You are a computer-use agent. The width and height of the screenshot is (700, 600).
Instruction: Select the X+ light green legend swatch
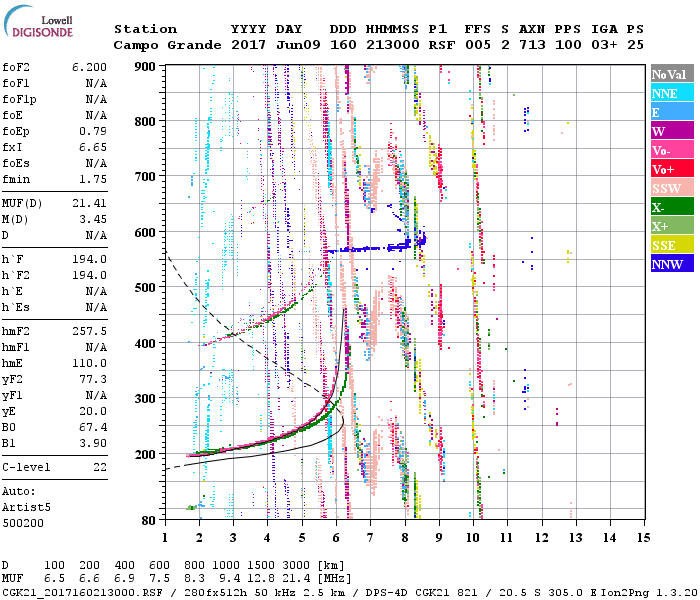(x=672, y=225)
